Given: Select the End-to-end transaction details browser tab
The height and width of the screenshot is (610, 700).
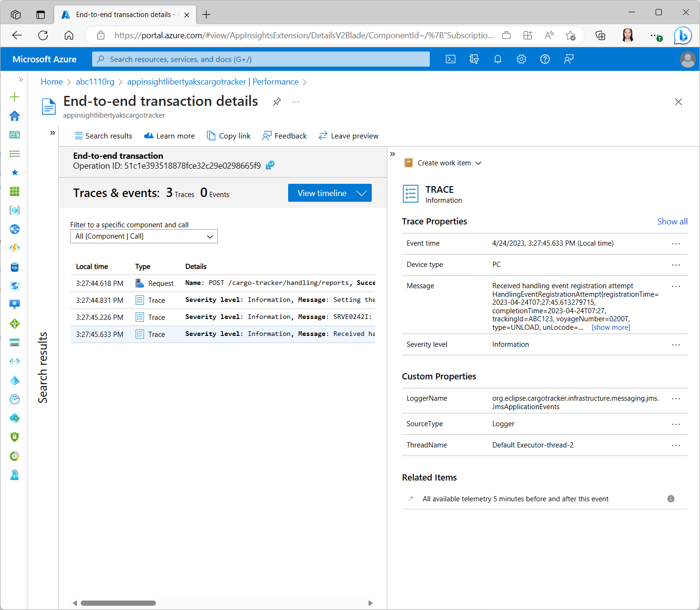Looking at the screenshot, I should coord(125,15).
